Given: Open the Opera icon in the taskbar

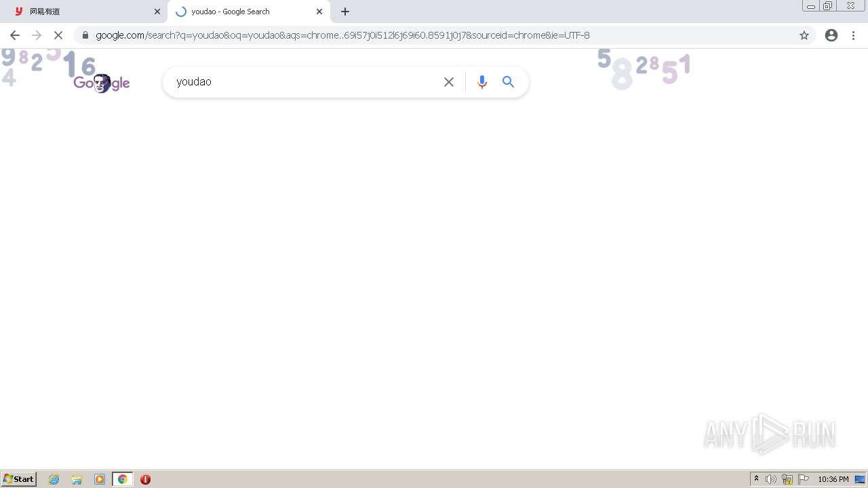Looking at the screenshot, I should point(145,479).
